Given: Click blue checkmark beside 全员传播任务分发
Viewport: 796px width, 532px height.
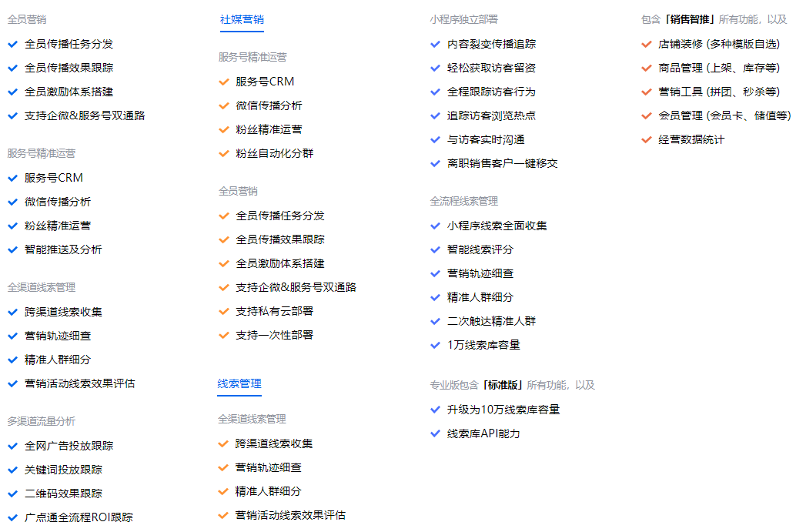Looking at the screenshot, I should coord(12,44).
